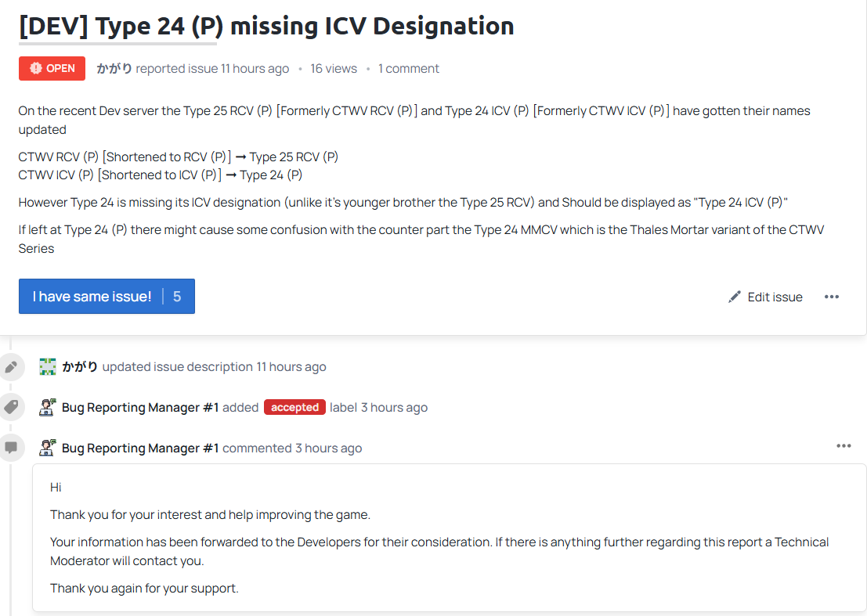Click the Edit issue text
Viewport: 867px width, 616px height.
pos(775,297)
